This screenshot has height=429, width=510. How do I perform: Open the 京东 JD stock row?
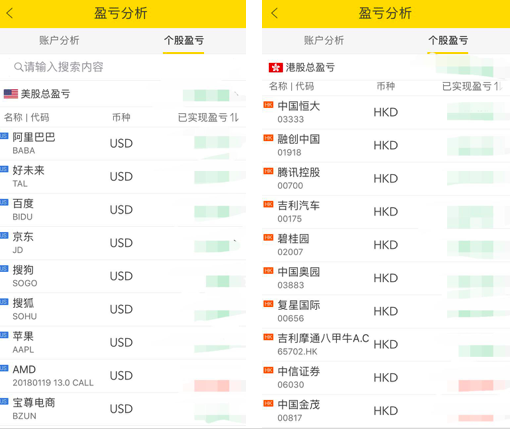[x=123, y=243]
